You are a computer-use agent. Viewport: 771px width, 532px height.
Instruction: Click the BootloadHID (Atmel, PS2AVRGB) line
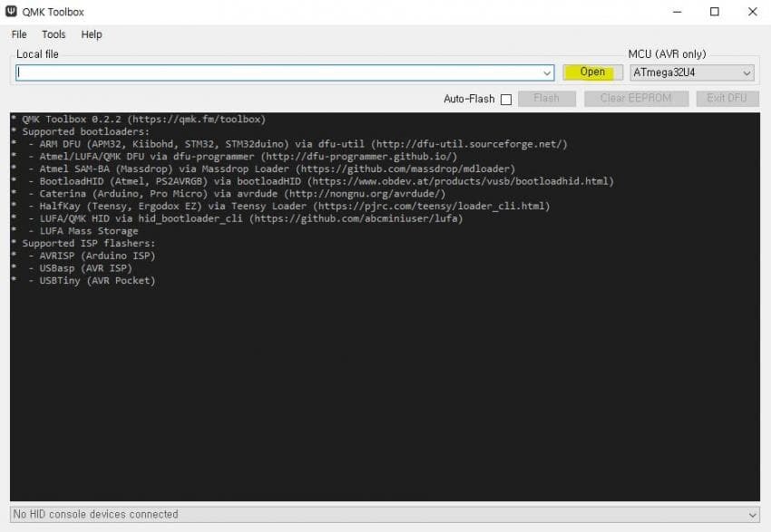(x=327, y=181)
